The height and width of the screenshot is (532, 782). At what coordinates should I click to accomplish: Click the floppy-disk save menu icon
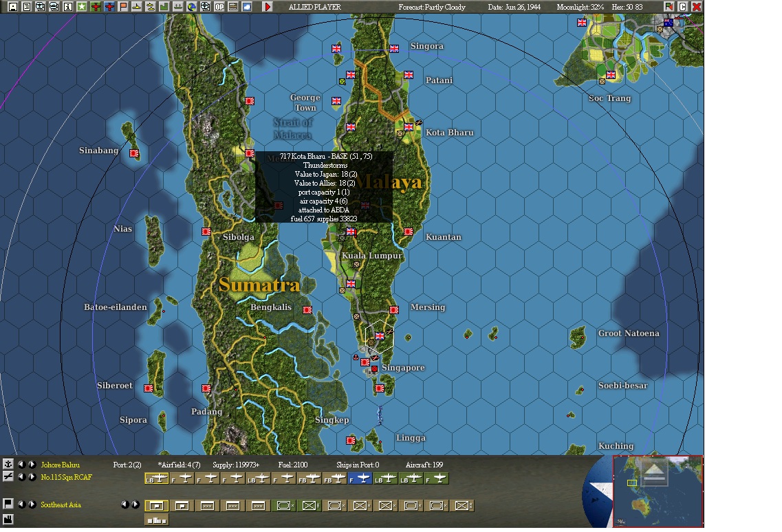[x=13, y=6]
